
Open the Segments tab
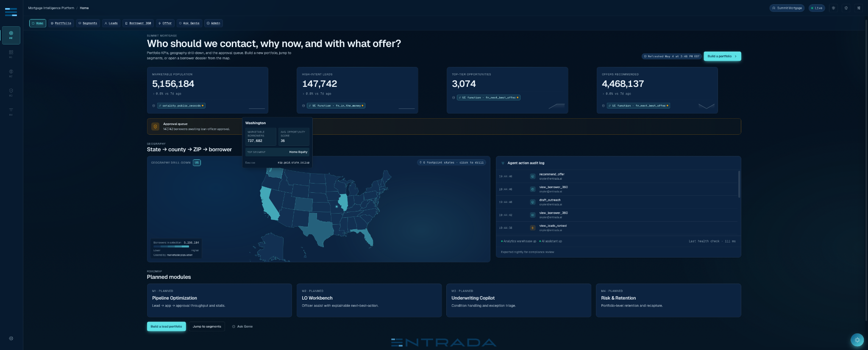(x=88, y=23)
